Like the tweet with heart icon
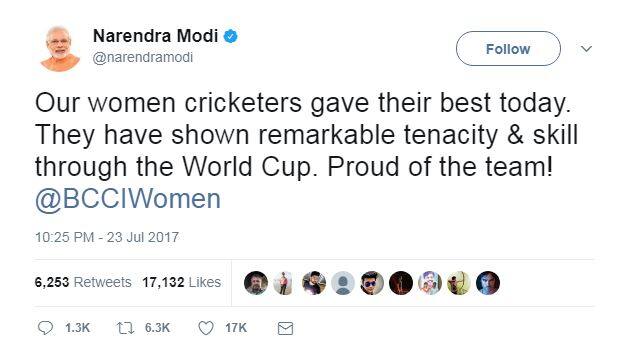The width and height of the screenshot is (628, 364). (206, 328)
